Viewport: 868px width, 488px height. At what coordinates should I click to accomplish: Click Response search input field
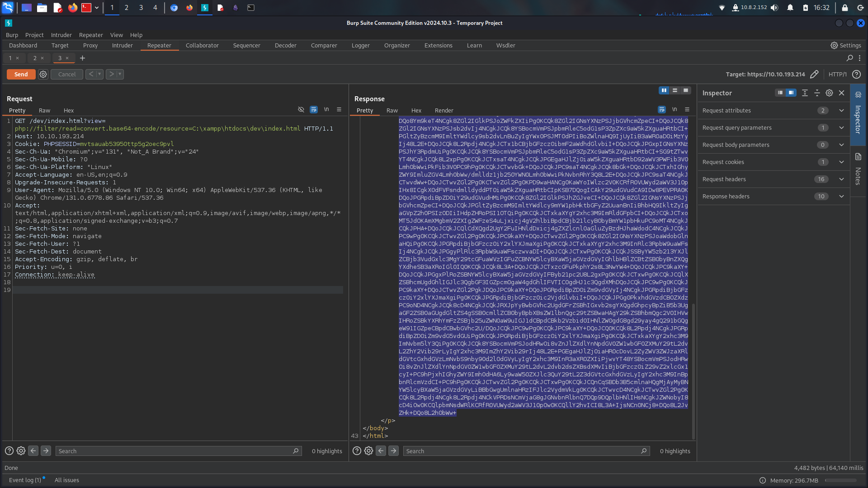[x=526, y=451]
